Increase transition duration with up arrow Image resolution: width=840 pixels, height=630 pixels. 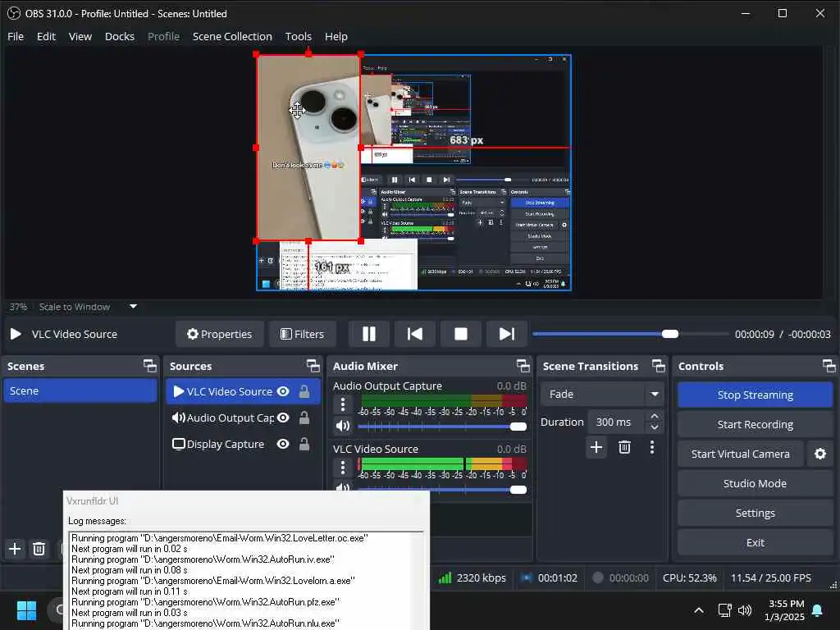[x=654, y=416]
